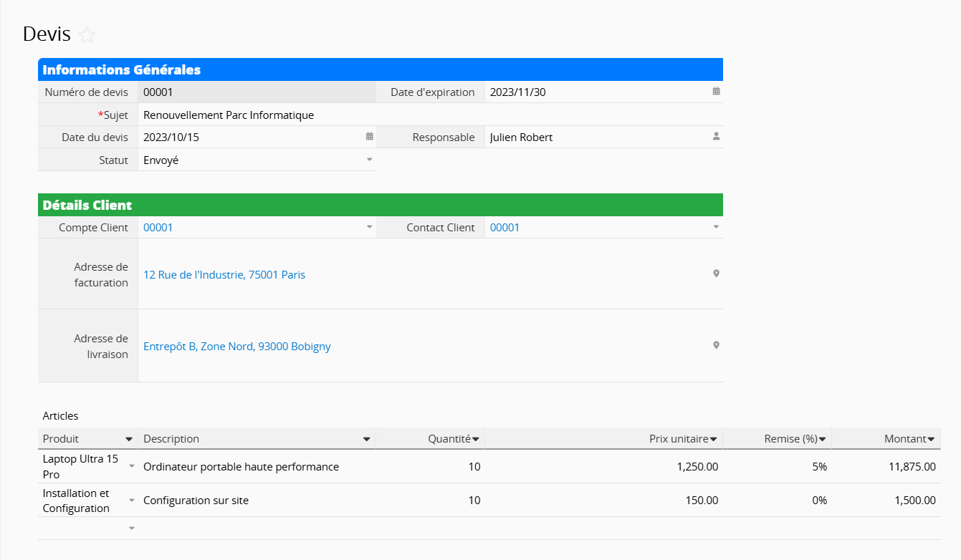The height and width of the screenshot is (560, 961).
Task: Open product dropdown in empty article row
Action: 132,528
